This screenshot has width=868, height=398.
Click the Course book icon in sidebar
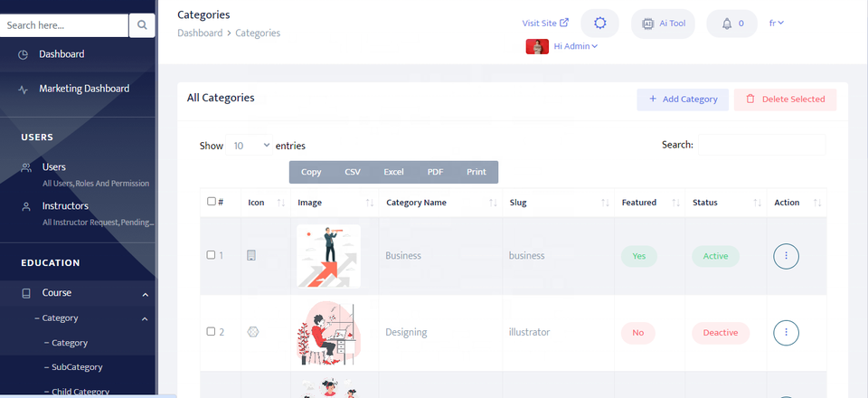[26, 293]
